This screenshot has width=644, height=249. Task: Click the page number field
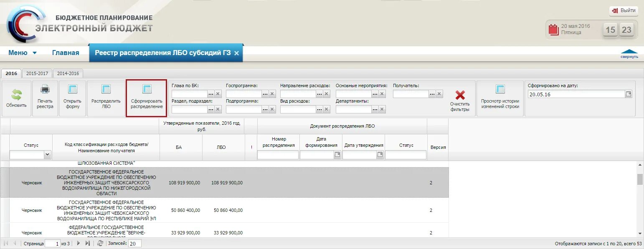[x=52, y=244]
